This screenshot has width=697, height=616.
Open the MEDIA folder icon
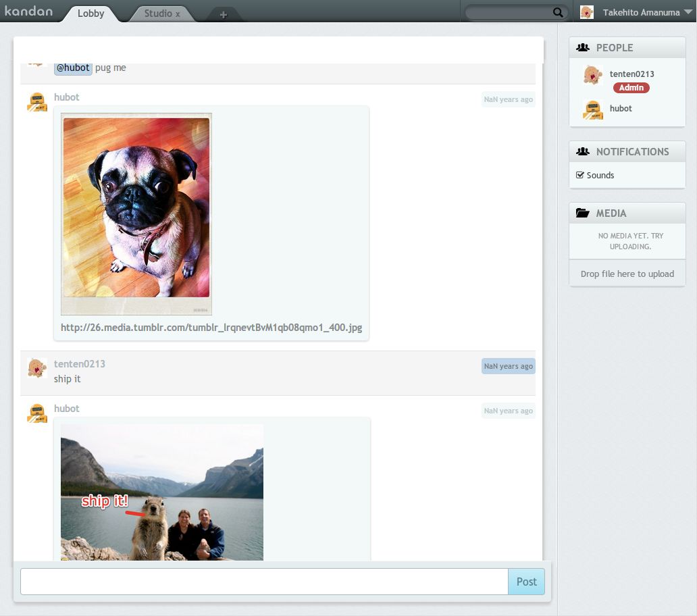coord(583,213)
